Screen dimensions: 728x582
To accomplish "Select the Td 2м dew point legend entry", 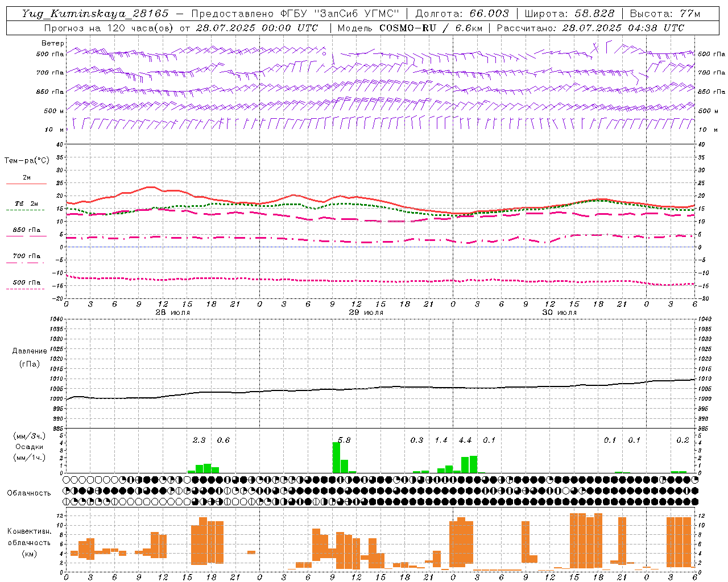I will (x=26, y=205).
